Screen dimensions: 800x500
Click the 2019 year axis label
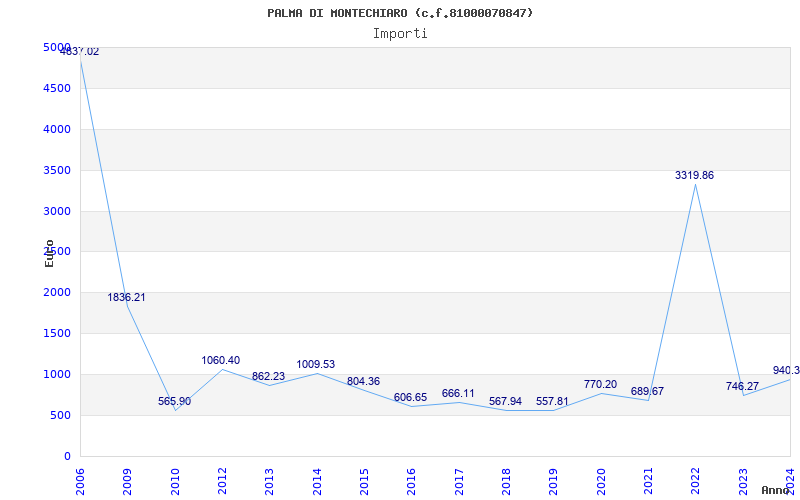click(553, 482)
